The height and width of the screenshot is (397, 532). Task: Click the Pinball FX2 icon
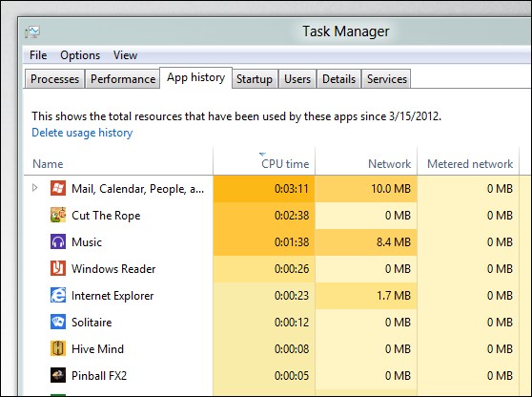(58, 375)
